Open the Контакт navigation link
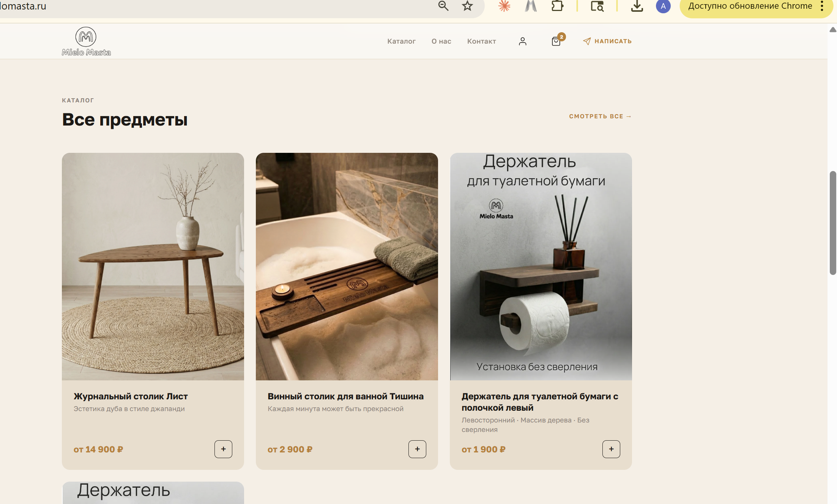Viewport: 837px width, 504px height. 481,41
